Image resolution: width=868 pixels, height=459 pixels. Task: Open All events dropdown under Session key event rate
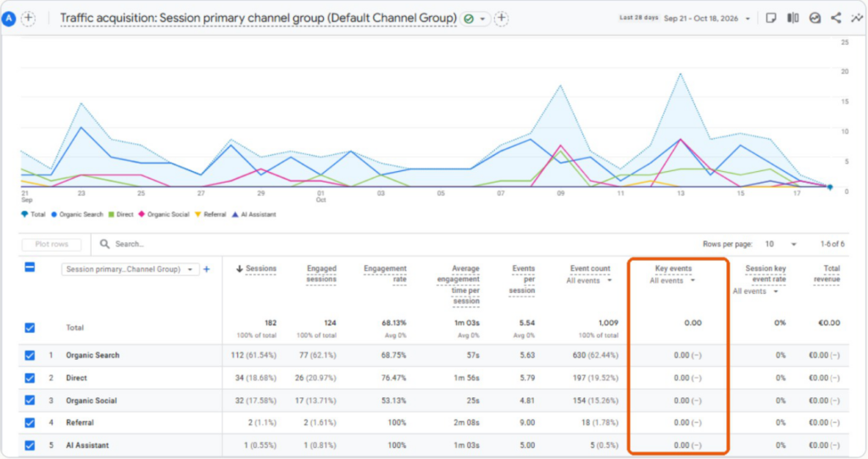point(755,291)
